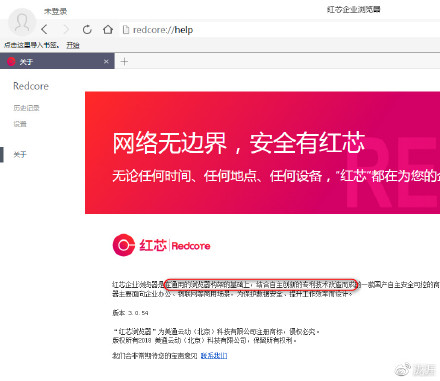This screenshot has width=440, height=381.
Task: Open 设置 in the sidebar
Action: (20, 124)
